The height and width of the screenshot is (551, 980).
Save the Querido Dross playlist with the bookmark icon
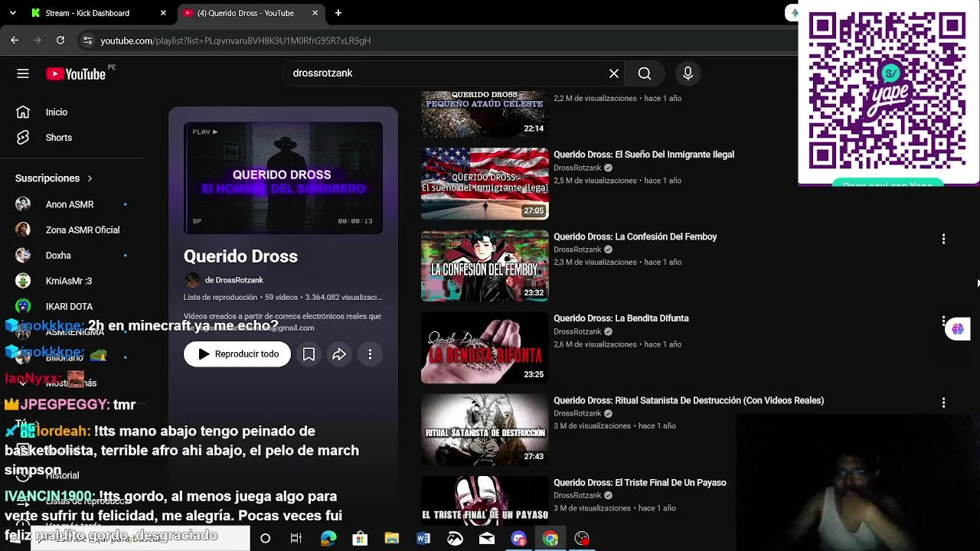click(x=309, y=354)
